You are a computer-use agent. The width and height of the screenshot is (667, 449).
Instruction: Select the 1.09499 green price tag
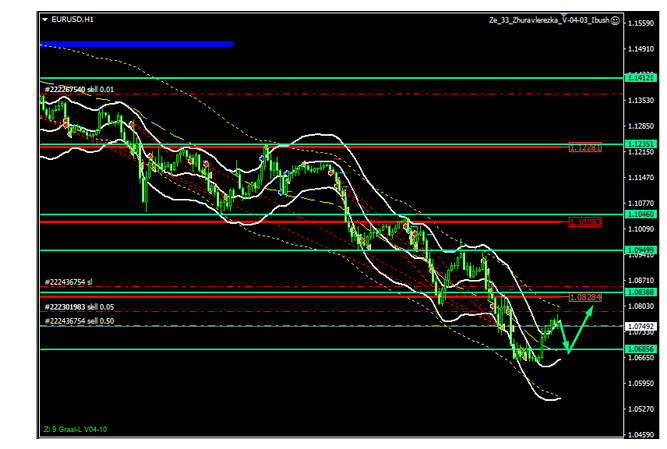(x=639, y=250)
